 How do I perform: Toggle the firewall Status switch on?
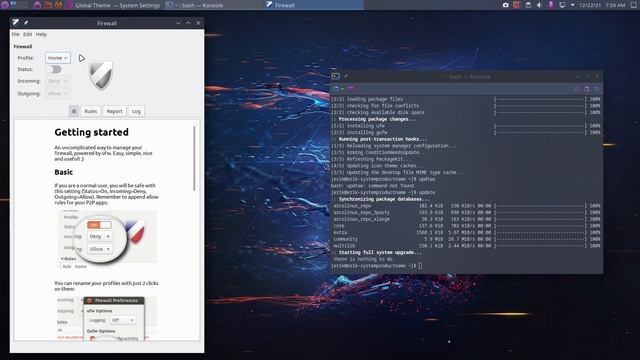54,69
